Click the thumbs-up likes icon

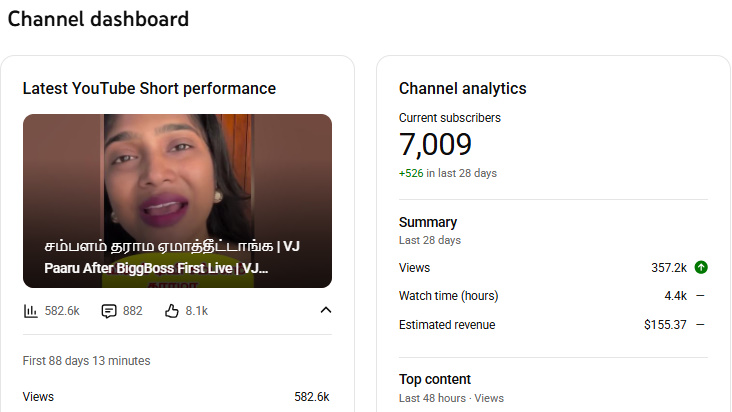[x=171, y=311]
